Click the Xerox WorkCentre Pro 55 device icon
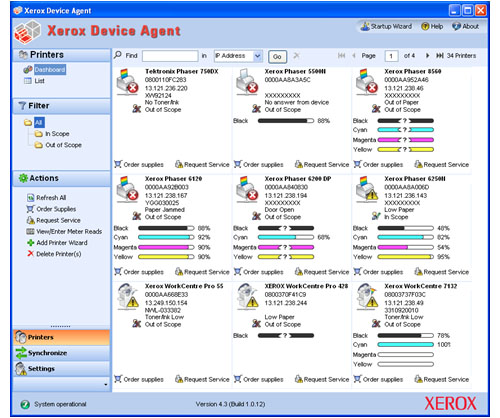Screen dimensions: 500x418 point(127,297)
